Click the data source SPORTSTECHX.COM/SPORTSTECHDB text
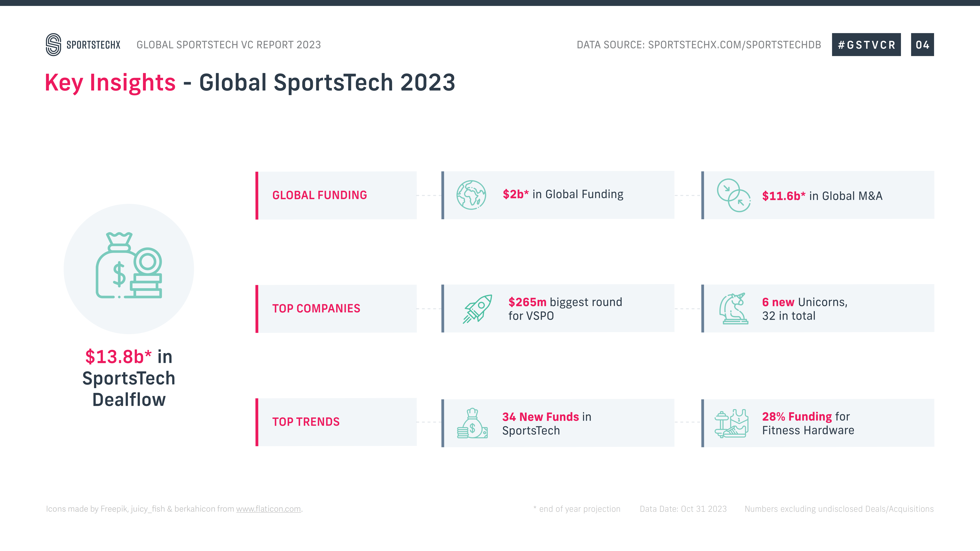Viewport: 980px width, 551px height. point(698,45)
